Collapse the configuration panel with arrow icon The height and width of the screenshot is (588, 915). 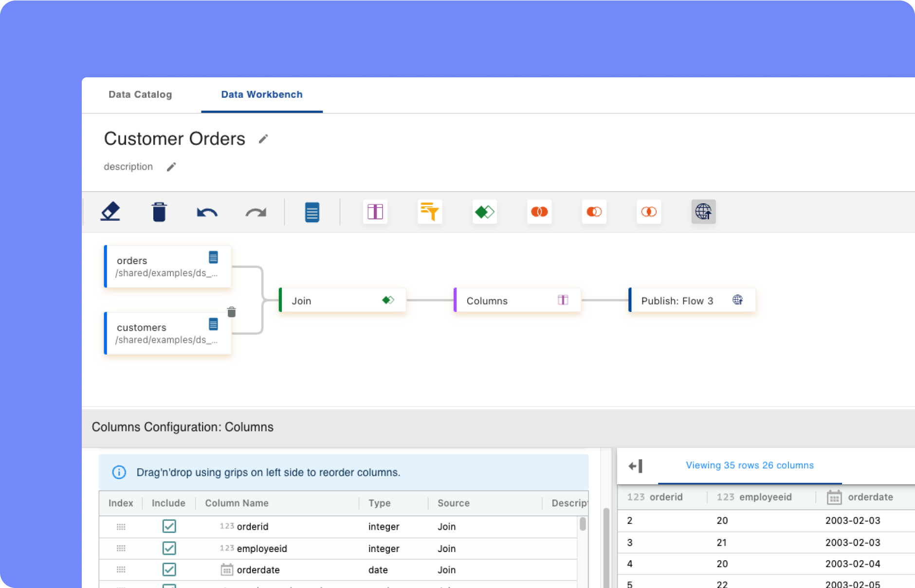pos(636,466)
